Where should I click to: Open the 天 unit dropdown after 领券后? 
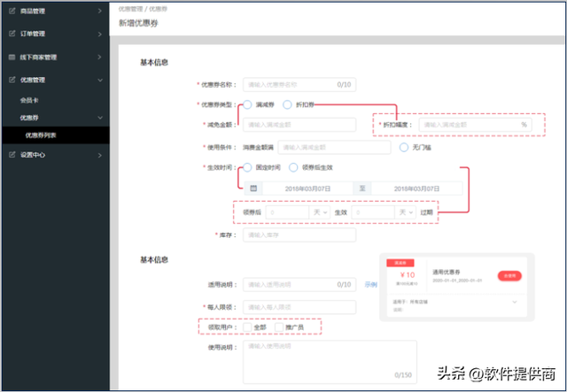tap(320, 212)
